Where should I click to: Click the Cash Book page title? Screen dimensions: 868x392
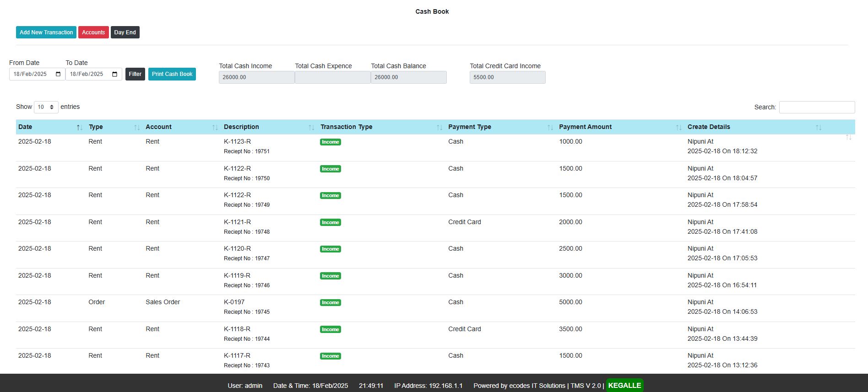432,11
